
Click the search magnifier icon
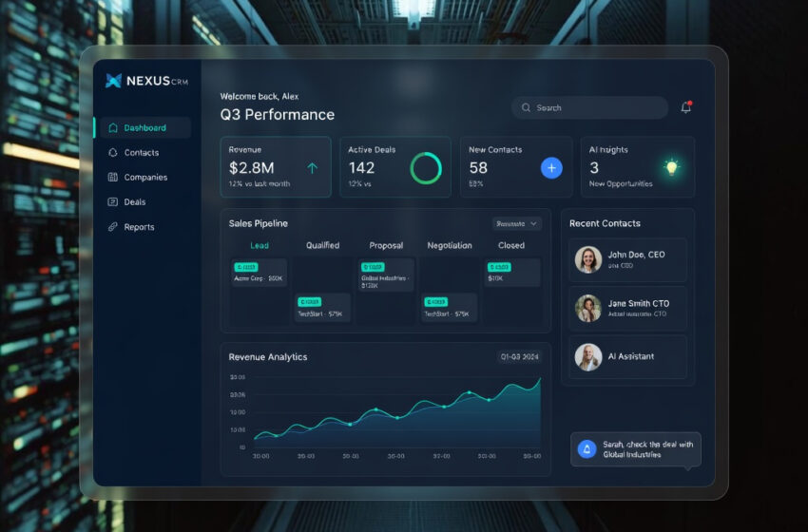[x=526, y=107]
